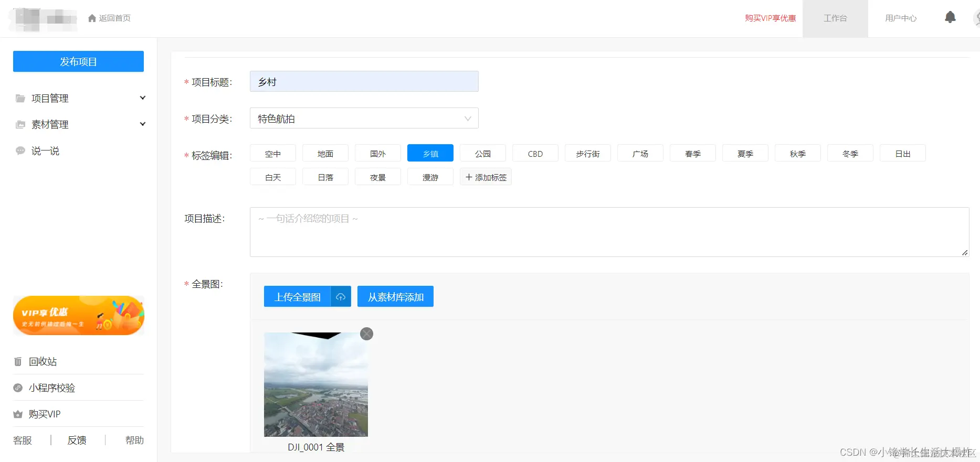
Task: Click the 上传全景图 button
Action: coord(297,296)
